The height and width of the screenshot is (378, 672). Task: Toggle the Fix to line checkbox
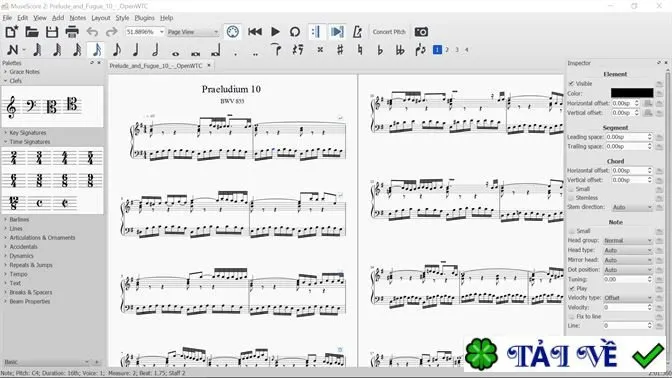coord(571,316)
